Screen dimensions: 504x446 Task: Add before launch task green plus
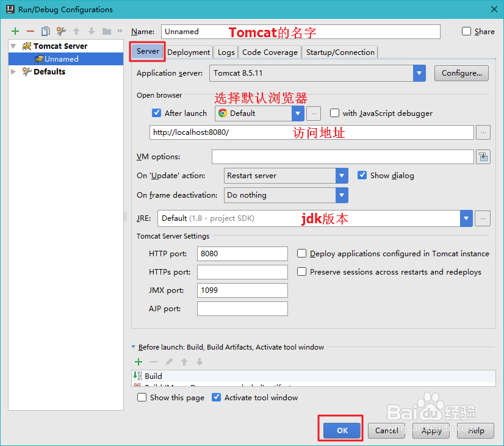[x=139, y=362]
